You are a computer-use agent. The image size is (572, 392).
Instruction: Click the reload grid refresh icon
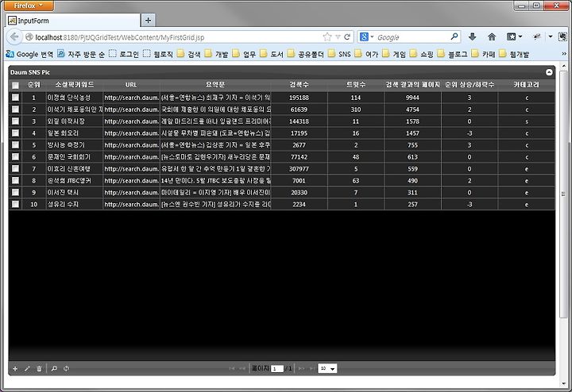point(66,369)
